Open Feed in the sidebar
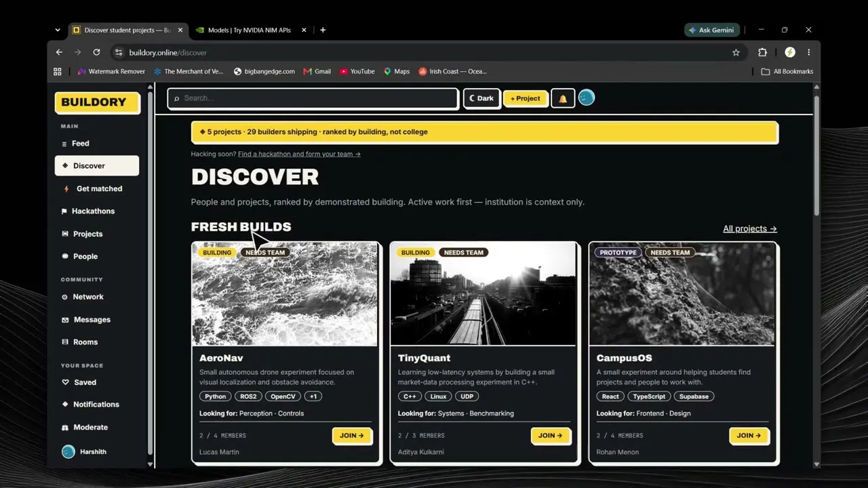 [x=97, y=143]
